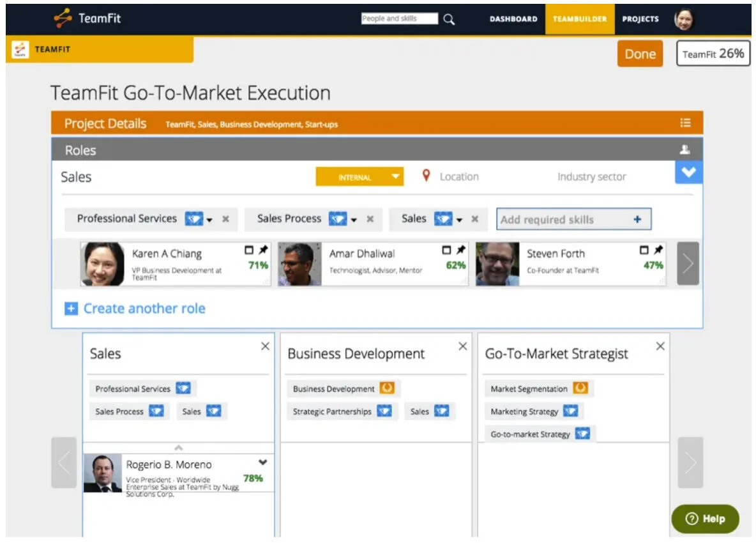Click the TeamFit logo icon in header

pyautogui.click(x=63, y=19)
